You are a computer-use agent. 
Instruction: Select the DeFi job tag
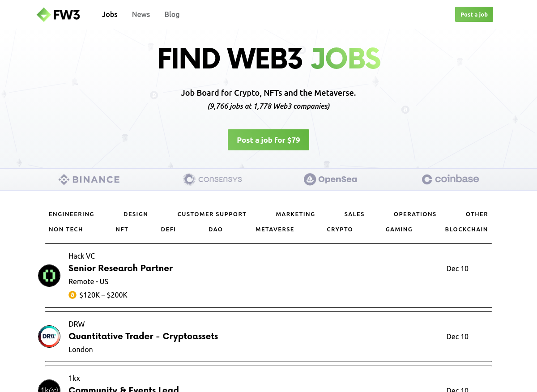[168, 230]
